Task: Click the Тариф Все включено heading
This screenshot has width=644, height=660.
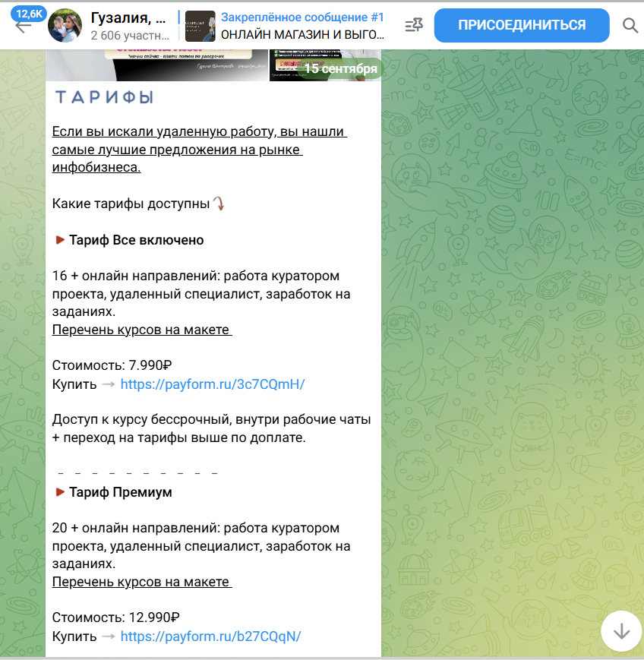Action: pos(136,240)
